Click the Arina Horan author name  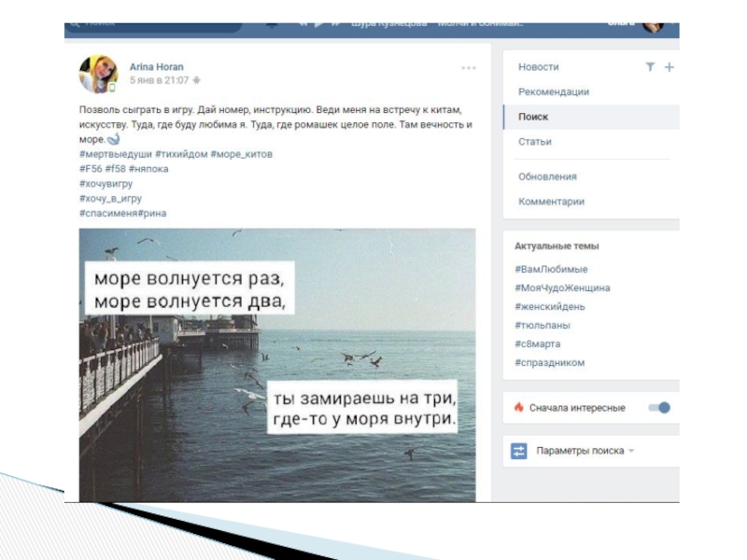(156, 67)
